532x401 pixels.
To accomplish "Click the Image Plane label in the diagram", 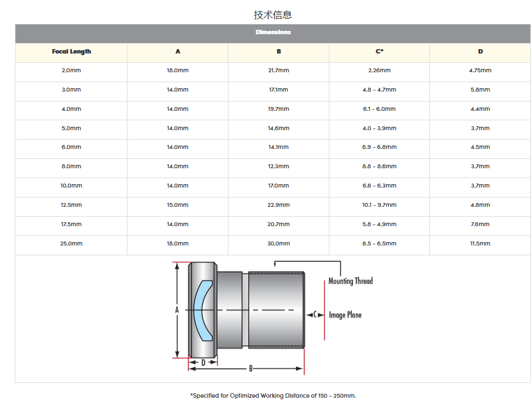I will (345, 315).
